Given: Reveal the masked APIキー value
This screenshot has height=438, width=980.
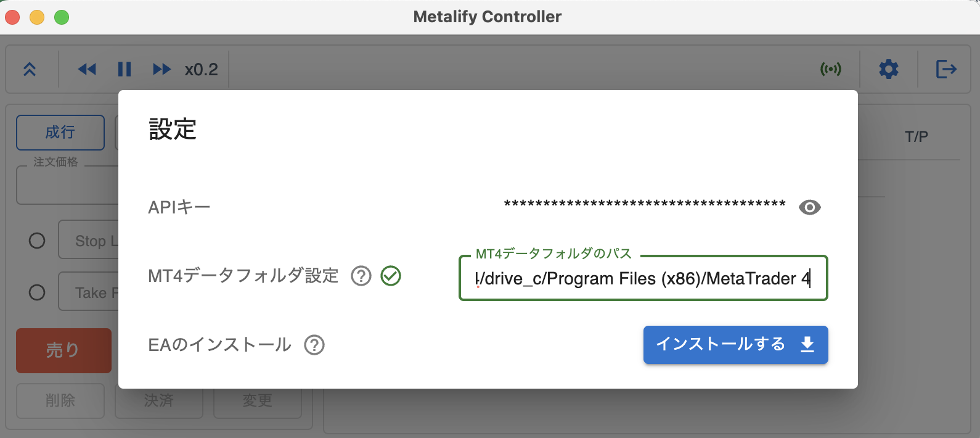Looking at the screenshot, I should [810, 207].
